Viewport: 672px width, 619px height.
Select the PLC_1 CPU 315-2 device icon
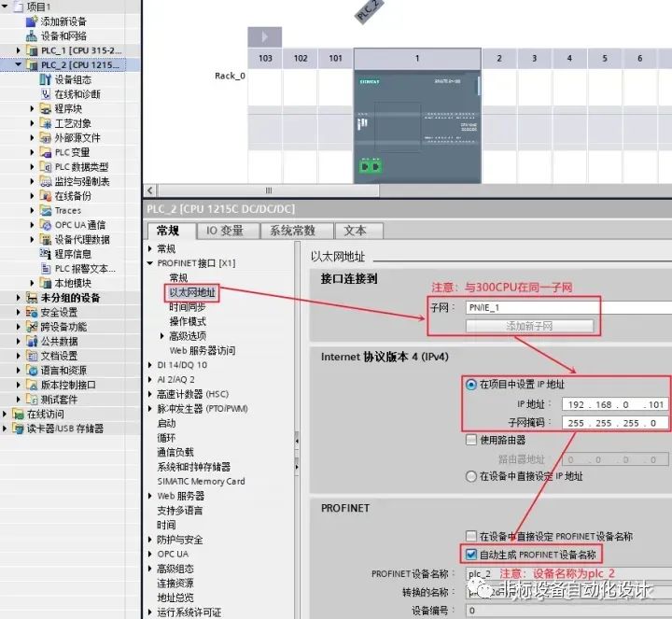[x=32, y=50]
